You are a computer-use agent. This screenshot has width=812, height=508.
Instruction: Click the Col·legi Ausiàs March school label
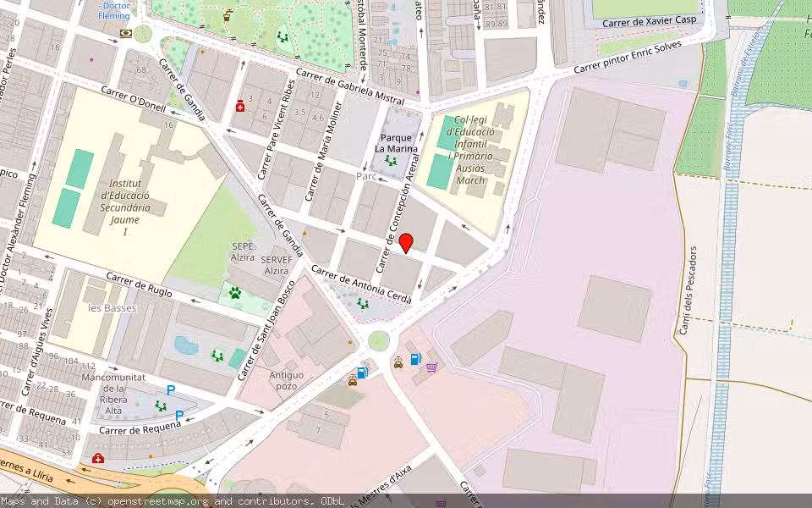469,150
